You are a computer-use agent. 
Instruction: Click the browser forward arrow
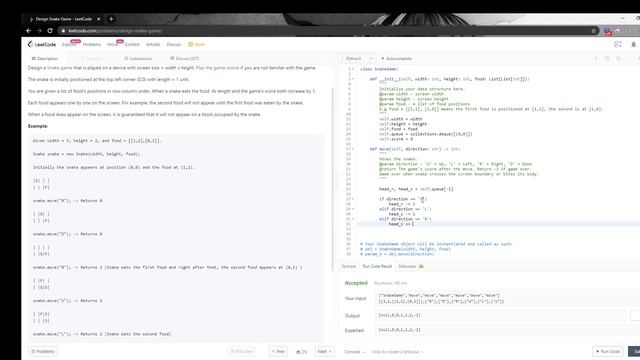click(39, 31)
